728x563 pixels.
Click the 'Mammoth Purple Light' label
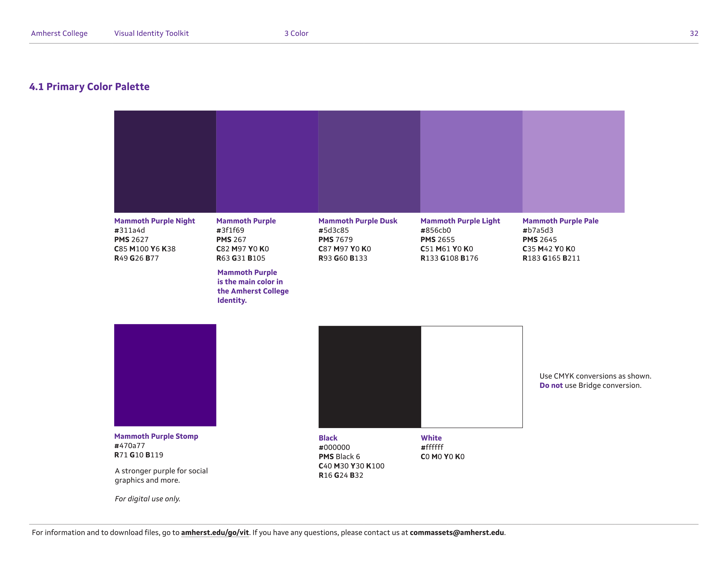460,221
